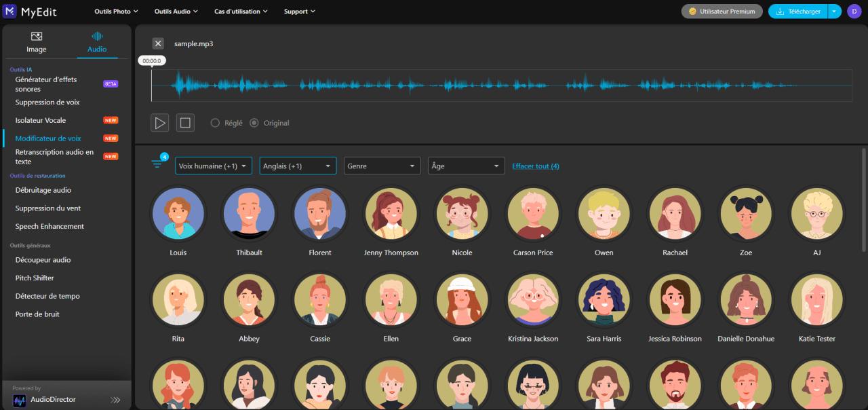Screen dimensions: 868x410
Task: Expand the Télécharger dropdown arrow
Action: point(835,12)
